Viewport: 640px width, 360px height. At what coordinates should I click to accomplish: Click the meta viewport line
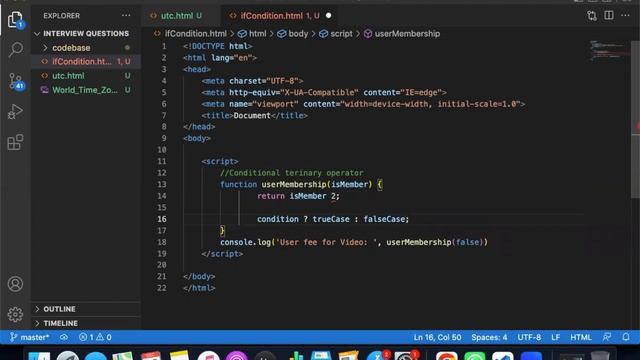pos(363,104)
